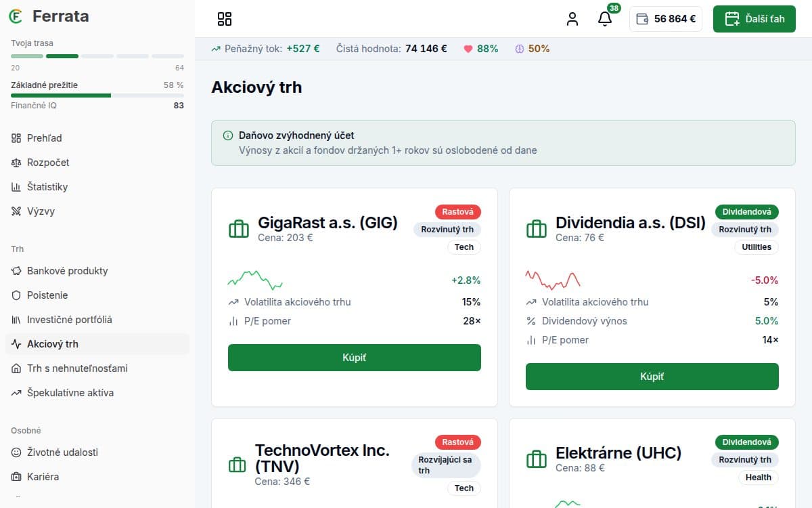Viewport: 812px width, 508px height.
Task: Open Trh s nehnuteľnosťami
Action: [x=97, y=368]
